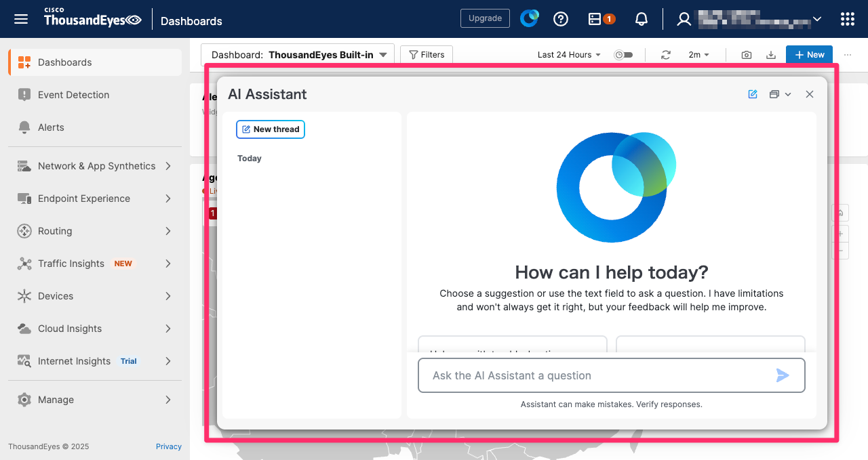
Task: Open the window mode dropdown in assistant
Action: click(781, 94)
